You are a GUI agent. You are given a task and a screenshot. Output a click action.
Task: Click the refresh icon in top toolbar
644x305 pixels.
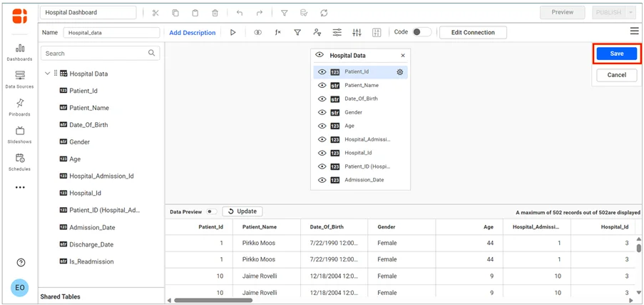[x=324, y=13]
